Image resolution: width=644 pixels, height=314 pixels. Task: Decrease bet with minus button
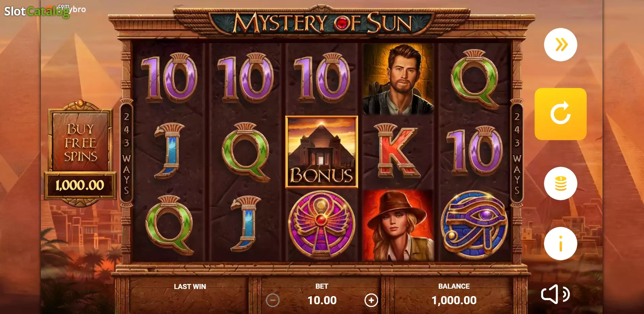(272, 300)
